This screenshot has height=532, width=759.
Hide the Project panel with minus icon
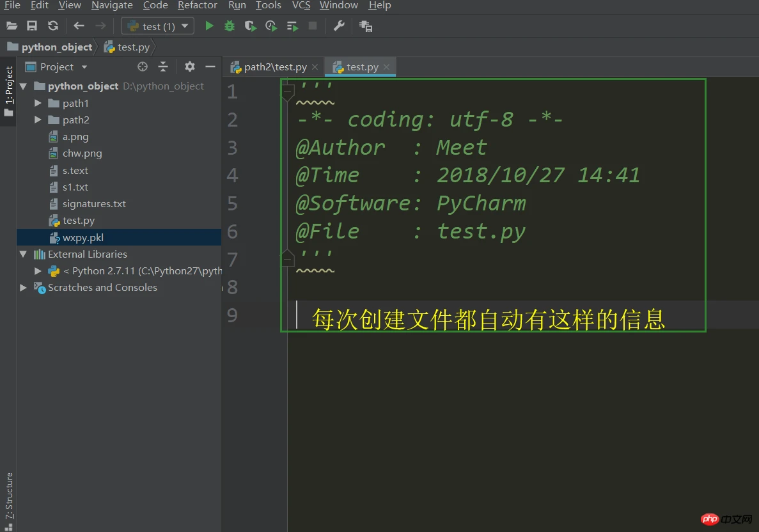point(210,66)
